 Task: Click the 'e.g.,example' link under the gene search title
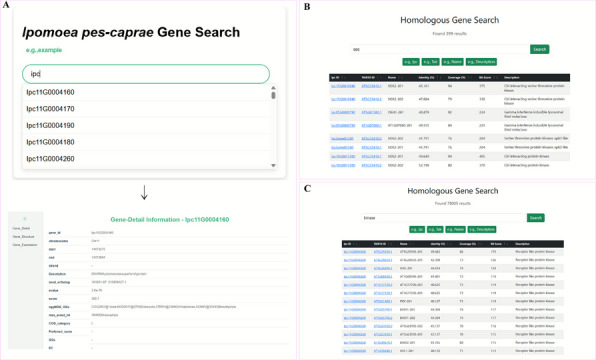pyautogui.click(x=44, y=50)
